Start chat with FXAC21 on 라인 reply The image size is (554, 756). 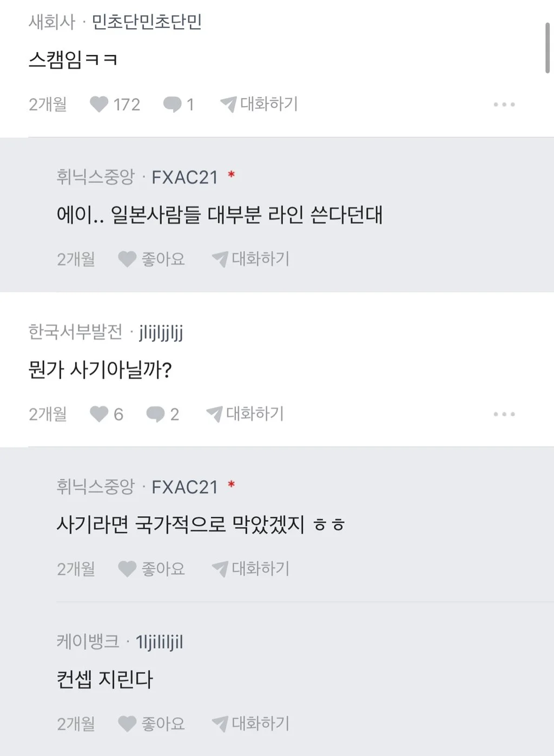point(251,259)
